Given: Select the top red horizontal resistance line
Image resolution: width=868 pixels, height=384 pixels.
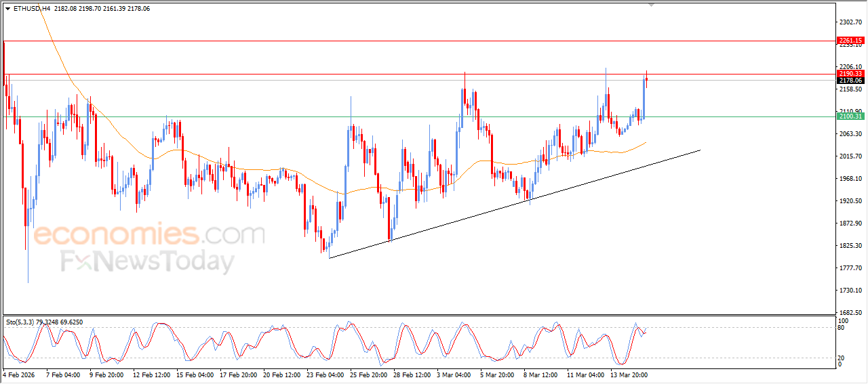Looking at the screenshot, I should (419, 41).
